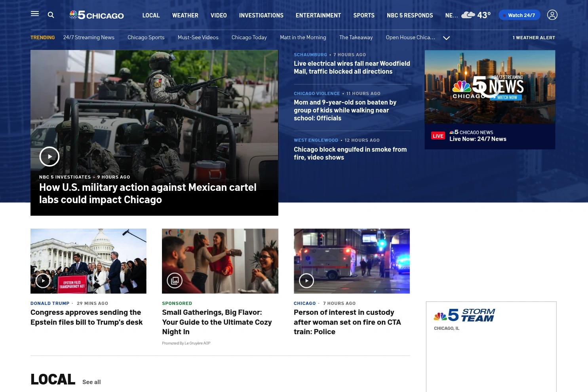The image size is (588, 392).
Task: Open the West Englewood category label
Action: tap(316, 140)
